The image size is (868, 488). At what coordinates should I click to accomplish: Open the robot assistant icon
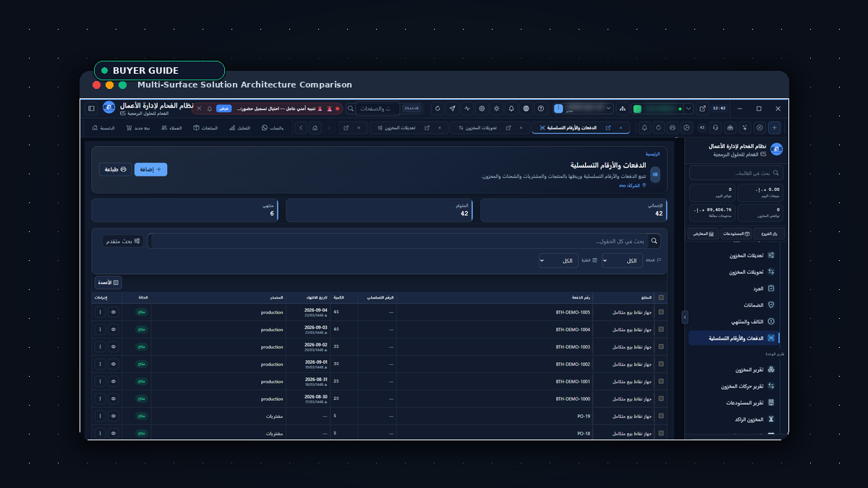pyautogui.click(x=730, y=128)
